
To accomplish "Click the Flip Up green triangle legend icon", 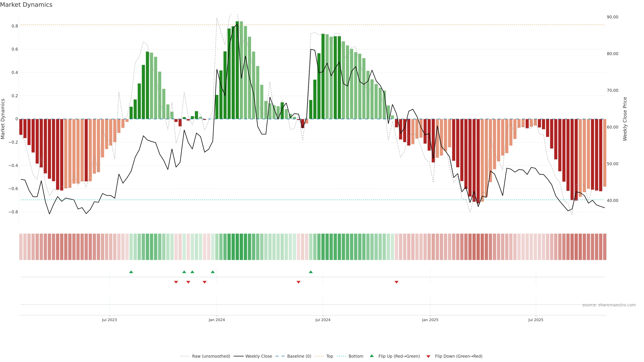I will (x=372, y=356).
